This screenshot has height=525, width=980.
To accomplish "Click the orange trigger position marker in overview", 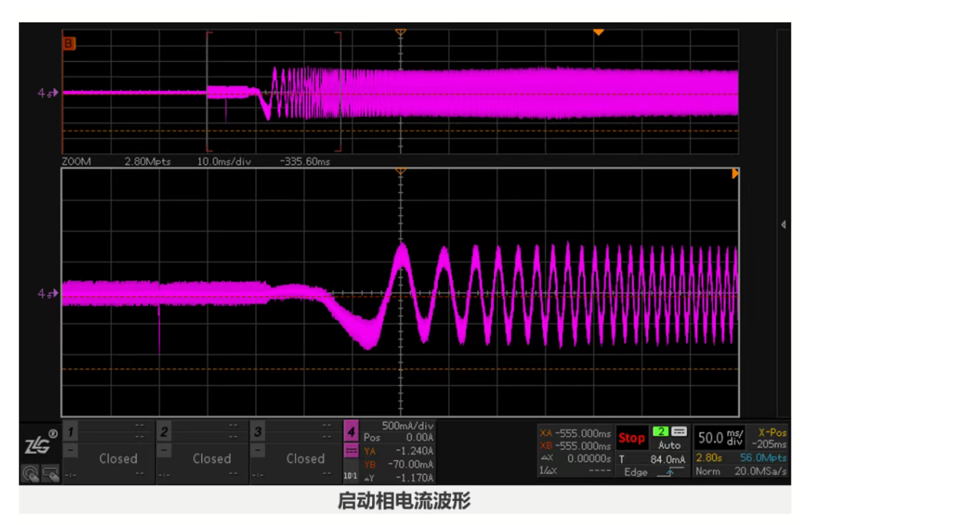I will (598, 32).
